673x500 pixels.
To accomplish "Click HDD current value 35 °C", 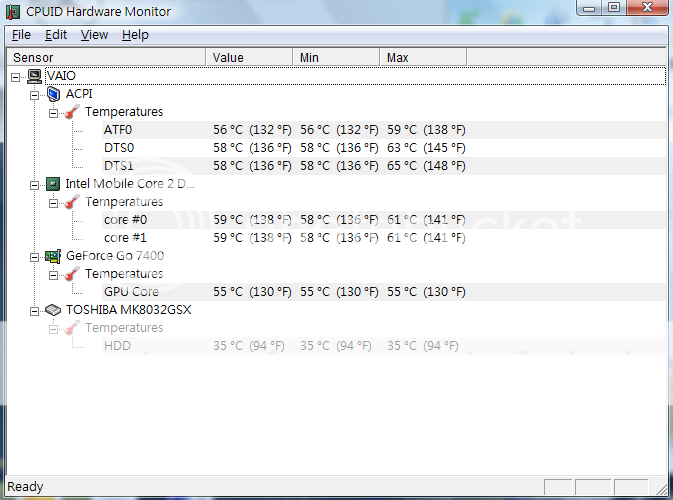I will pos(249,346).
